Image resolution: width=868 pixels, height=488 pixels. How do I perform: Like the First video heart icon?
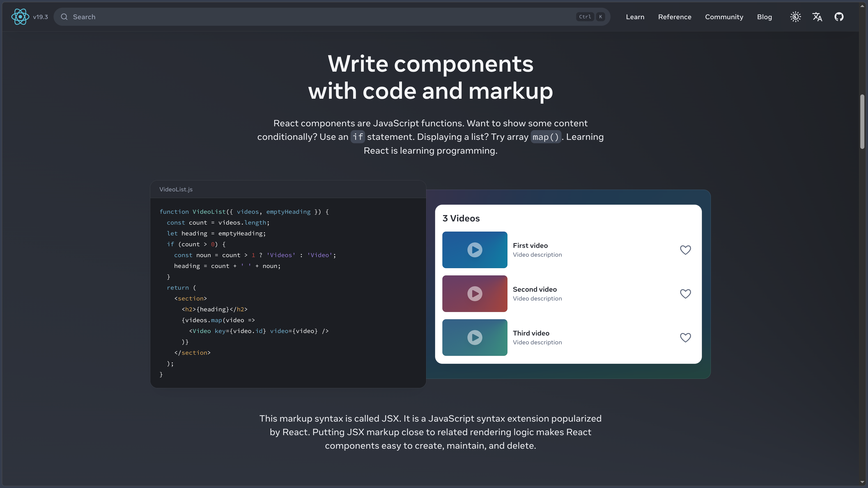click(x=685, y=250)
